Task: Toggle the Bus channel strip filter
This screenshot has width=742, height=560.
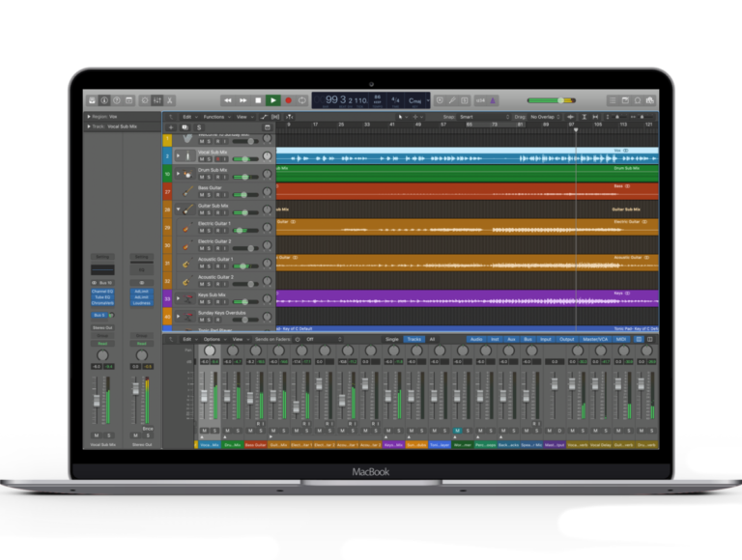Action: (528, 339)
